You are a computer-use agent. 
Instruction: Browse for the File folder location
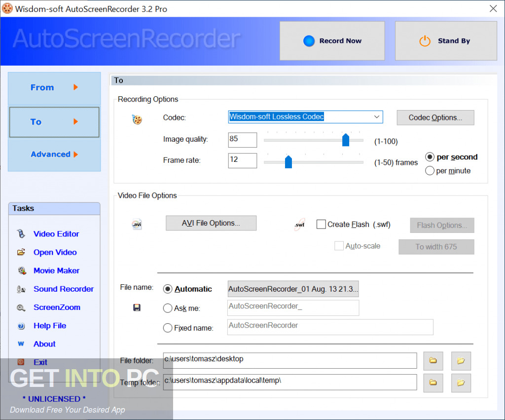(x=433, y=360)
